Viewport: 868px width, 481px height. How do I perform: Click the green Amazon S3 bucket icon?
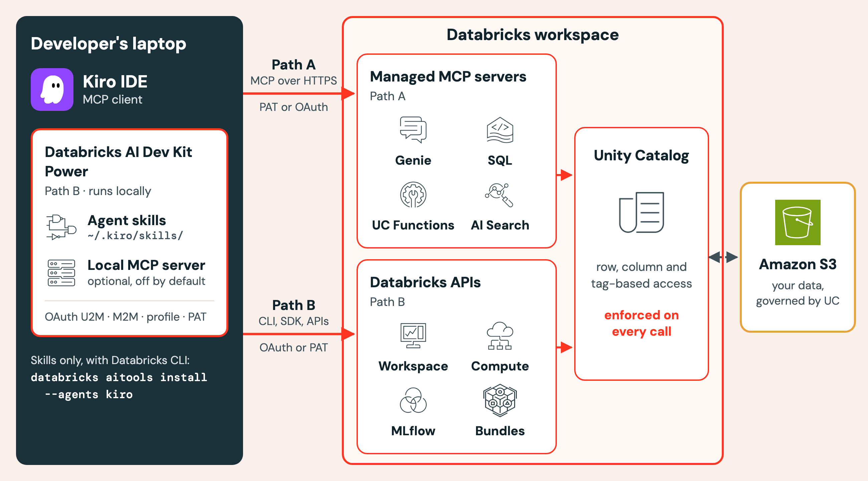797,222
